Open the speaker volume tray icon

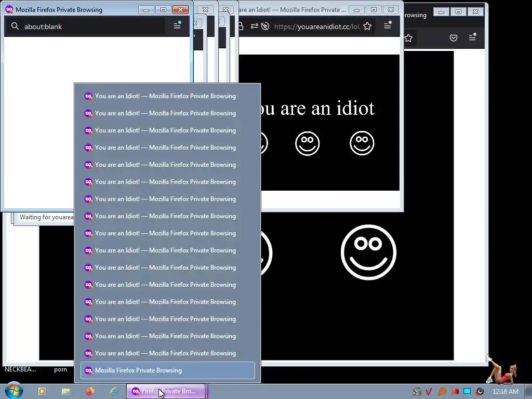tap(480, 392)
